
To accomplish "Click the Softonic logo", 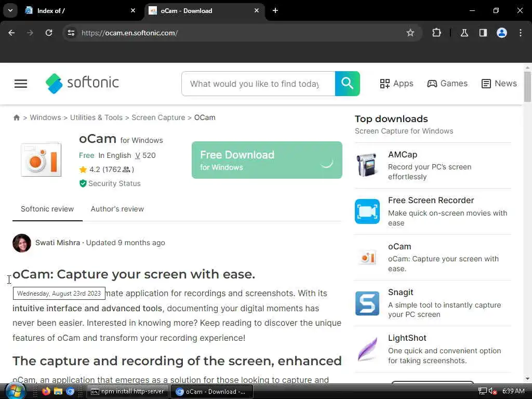I will tap(82, 83).
